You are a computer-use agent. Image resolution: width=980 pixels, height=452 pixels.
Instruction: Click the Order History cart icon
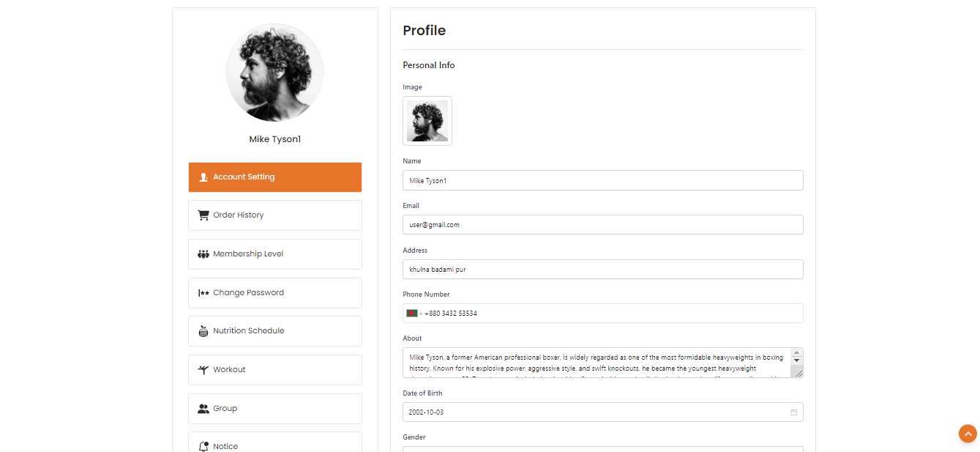(x=203, y=215)
